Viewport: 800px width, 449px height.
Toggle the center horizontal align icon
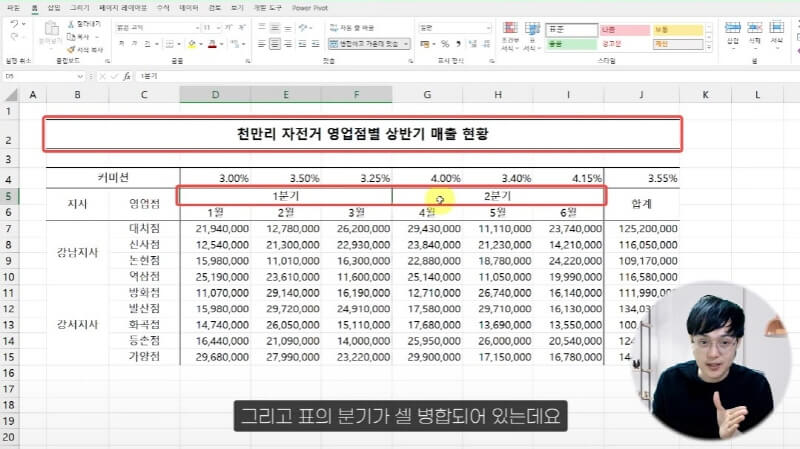[x=274, y=44]
